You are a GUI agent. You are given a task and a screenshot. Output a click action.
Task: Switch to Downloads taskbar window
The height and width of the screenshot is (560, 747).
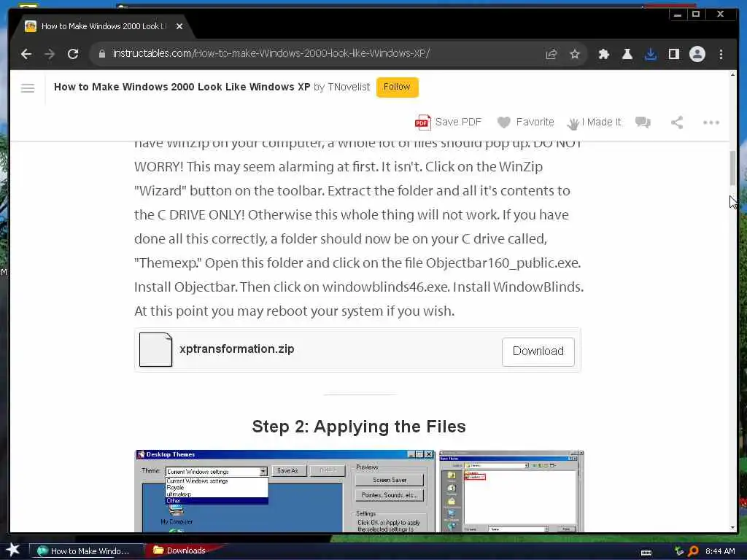181,551
